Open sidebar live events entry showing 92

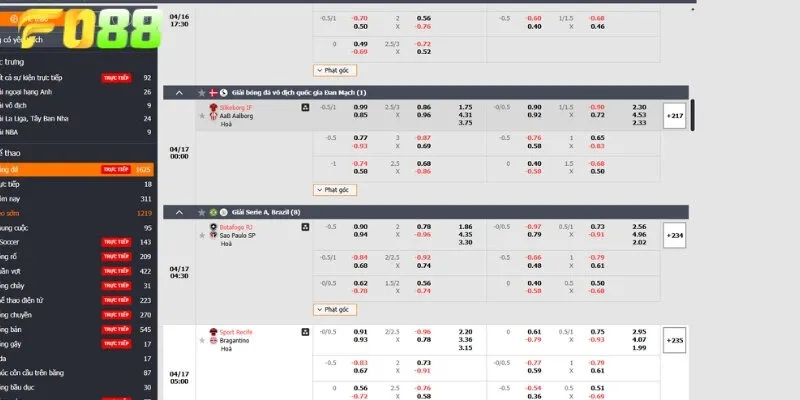(x=77, y=78)
